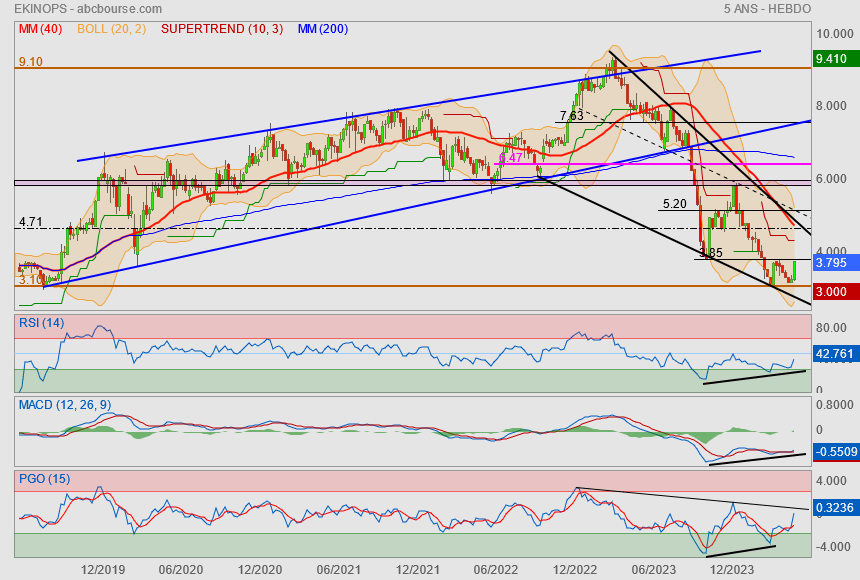
Task: Click the 12/2021 date axis label
Action: coord(417,570)
